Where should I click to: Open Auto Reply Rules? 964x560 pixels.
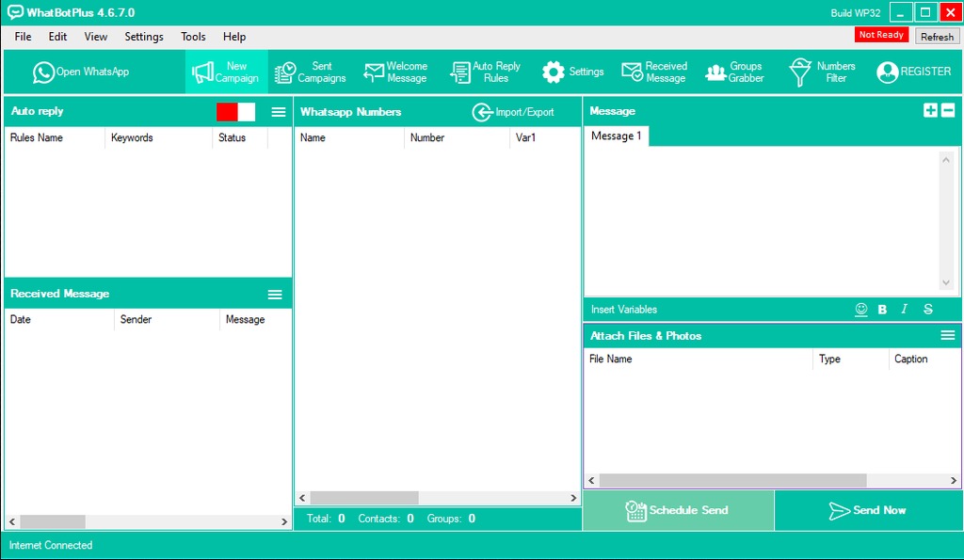tap(485, 72)
